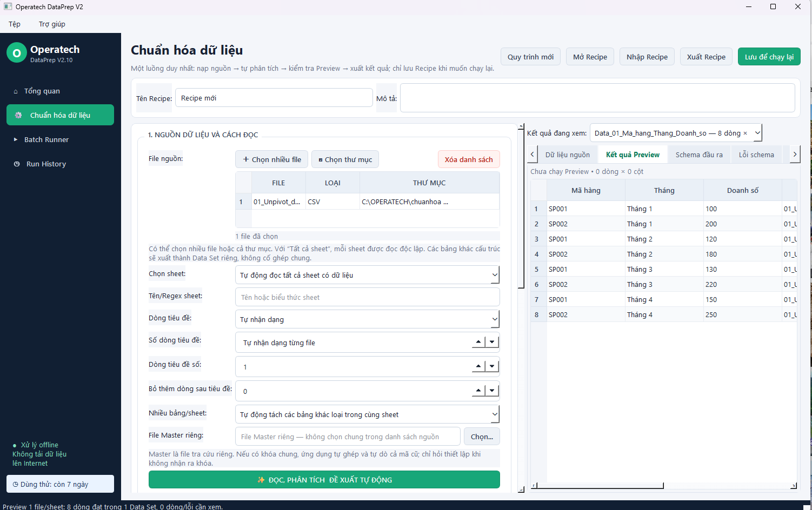Click Xuất Recipe button
The image size is (812, 510).
706,57
